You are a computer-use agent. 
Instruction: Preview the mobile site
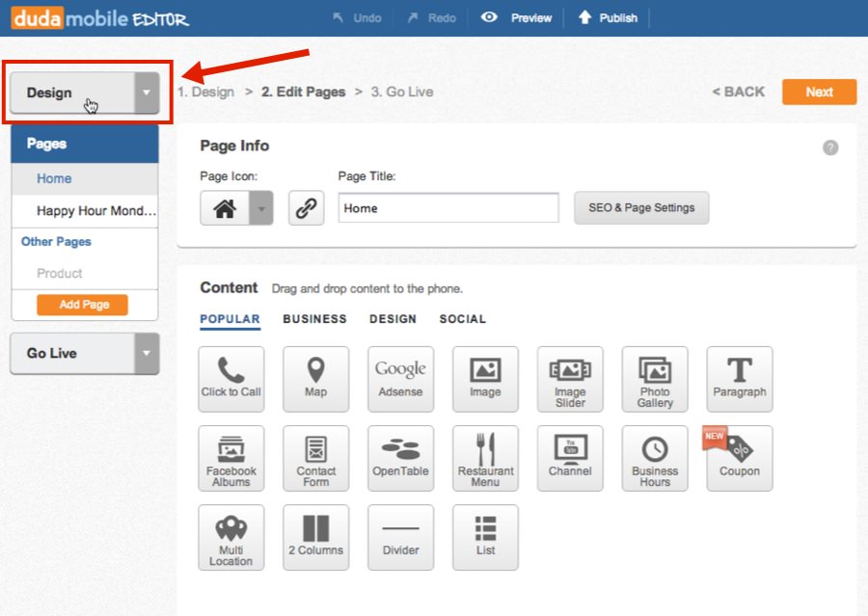pyautogui.click(x=517, y=18)
